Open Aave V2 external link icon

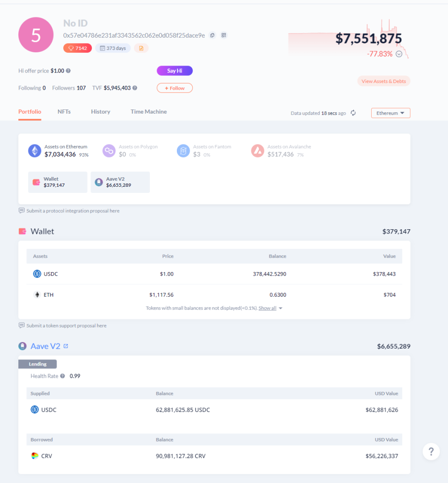coord(66,346)
